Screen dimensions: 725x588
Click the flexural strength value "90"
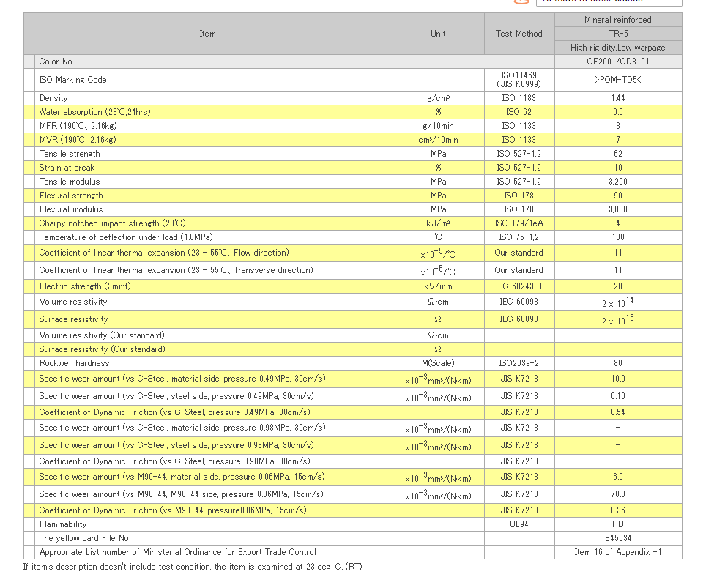click(618, 195)
